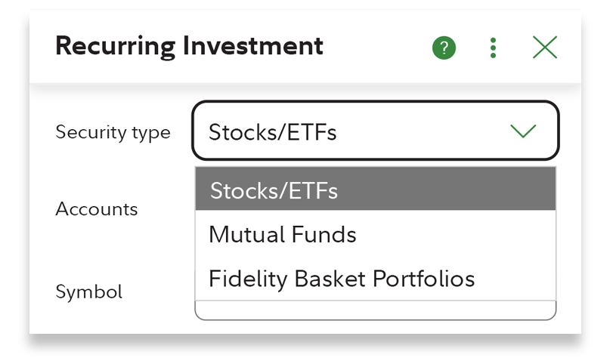
Task: Get help on recurring investments
Action: [x=444, y=48]
